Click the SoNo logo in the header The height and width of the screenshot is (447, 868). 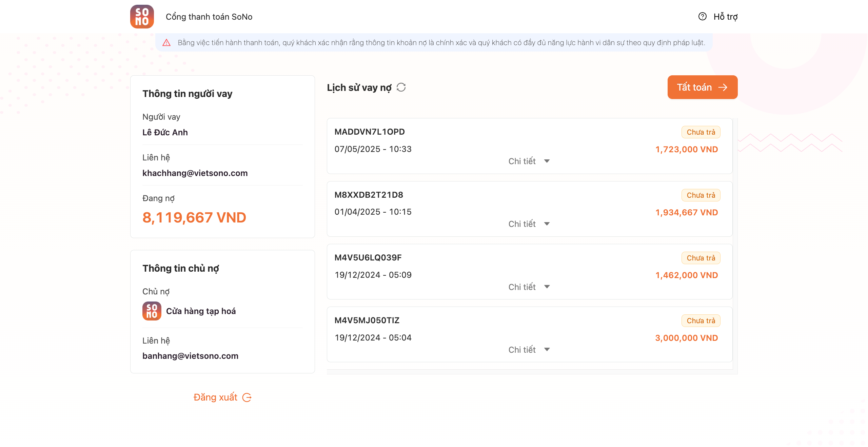[142, 17]
